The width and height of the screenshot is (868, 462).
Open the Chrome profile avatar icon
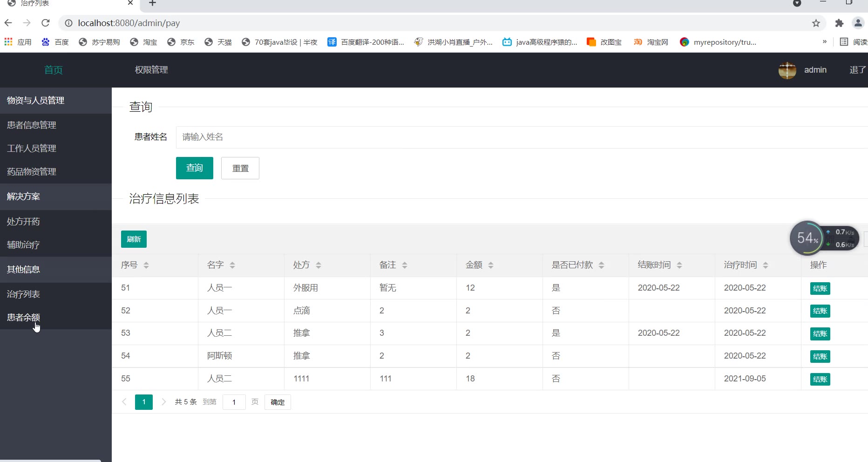pos(858,23)
